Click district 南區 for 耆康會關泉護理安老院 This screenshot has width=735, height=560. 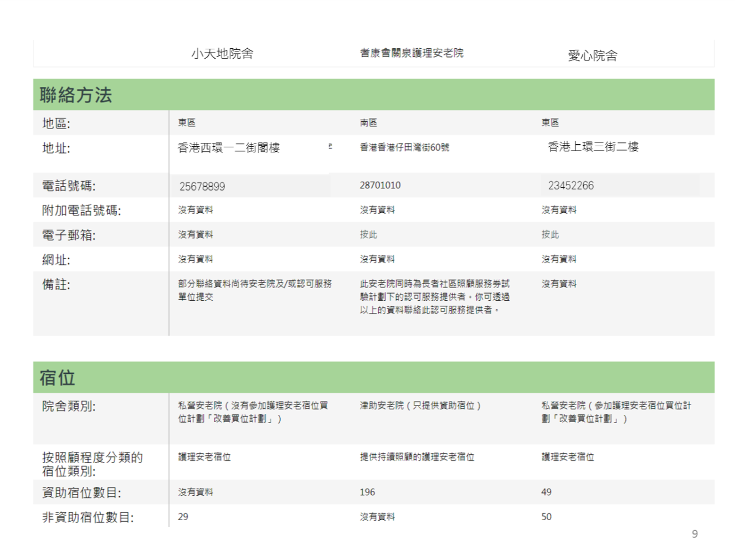coord(368,122)
